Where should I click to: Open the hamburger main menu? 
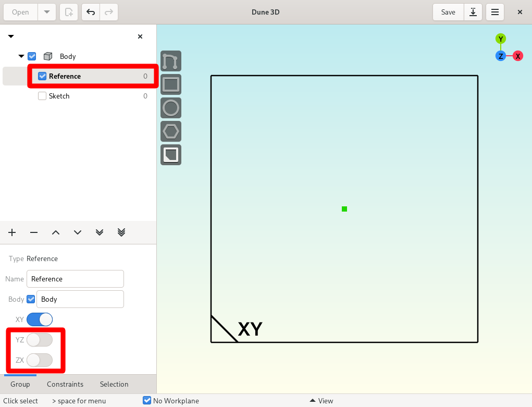click(x=494, y=12)
